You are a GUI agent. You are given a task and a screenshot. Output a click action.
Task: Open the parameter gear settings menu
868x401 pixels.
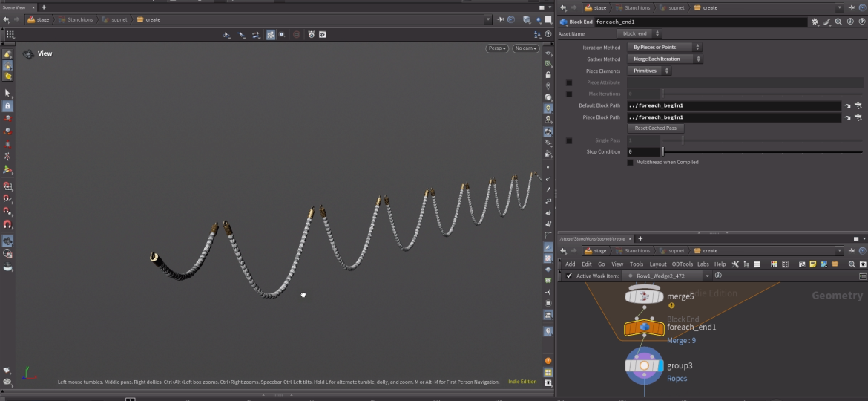(815, 22)
